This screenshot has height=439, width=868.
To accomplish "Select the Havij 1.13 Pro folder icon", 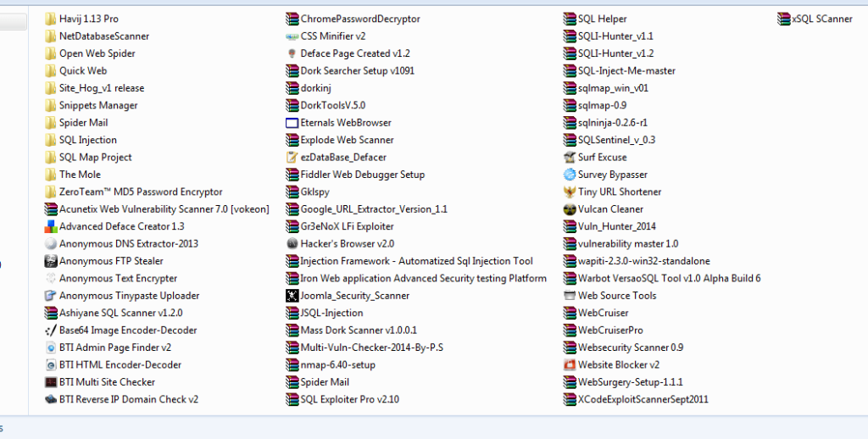I will pyautogui.click(x=51, y=19).
